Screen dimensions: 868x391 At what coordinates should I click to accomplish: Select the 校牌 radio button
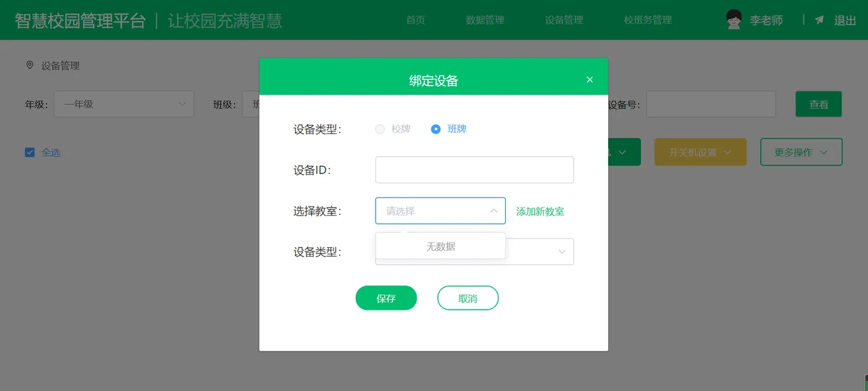pos(380,129)
